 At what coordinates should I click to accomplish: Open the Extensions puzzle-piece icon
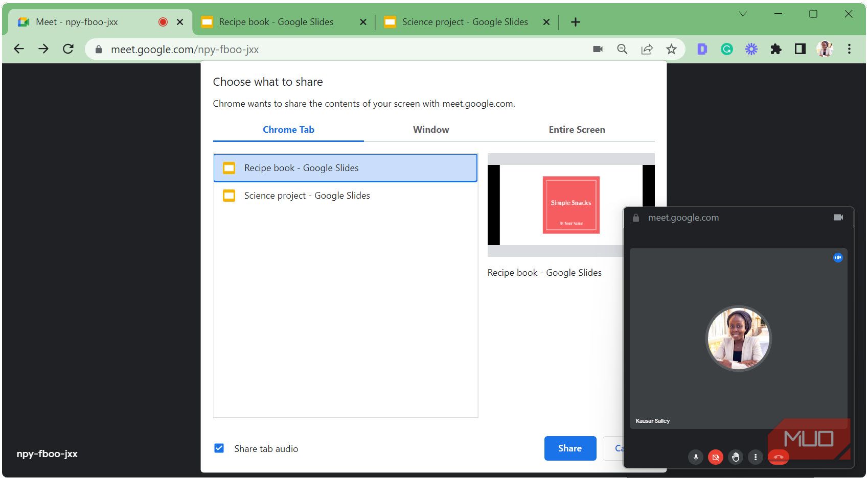776,49
